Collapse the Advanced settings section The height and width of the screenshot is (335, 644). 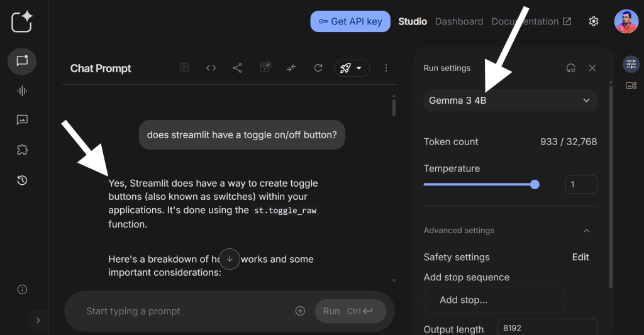tap(587, 230)
